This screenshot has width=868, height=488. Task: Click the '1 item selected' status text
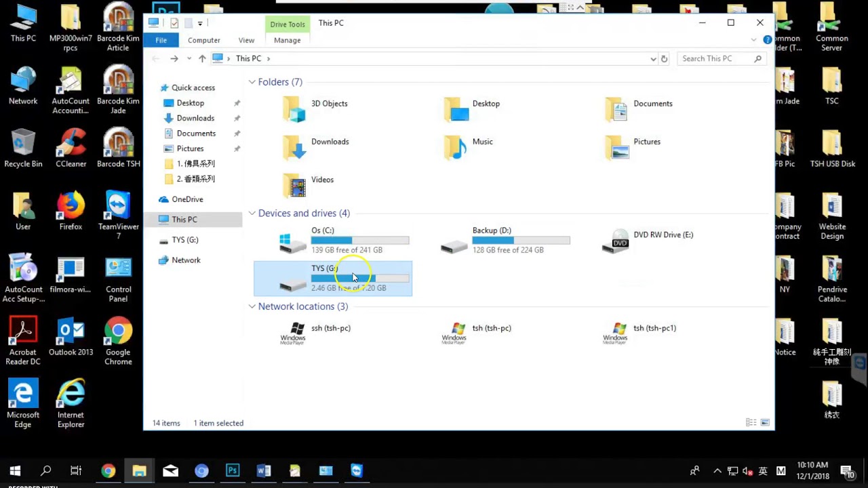coord(218,423)
